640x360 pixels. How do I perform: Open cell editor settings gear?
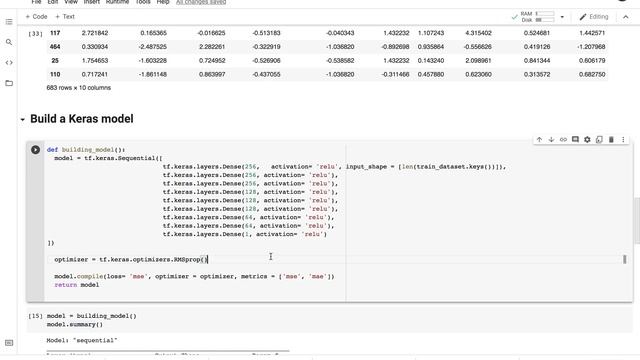(587, 140)
